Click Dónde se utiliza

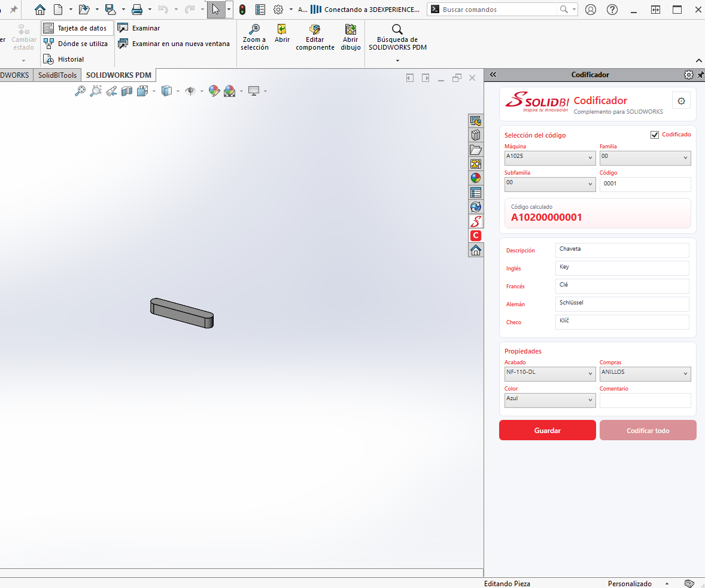75,44
